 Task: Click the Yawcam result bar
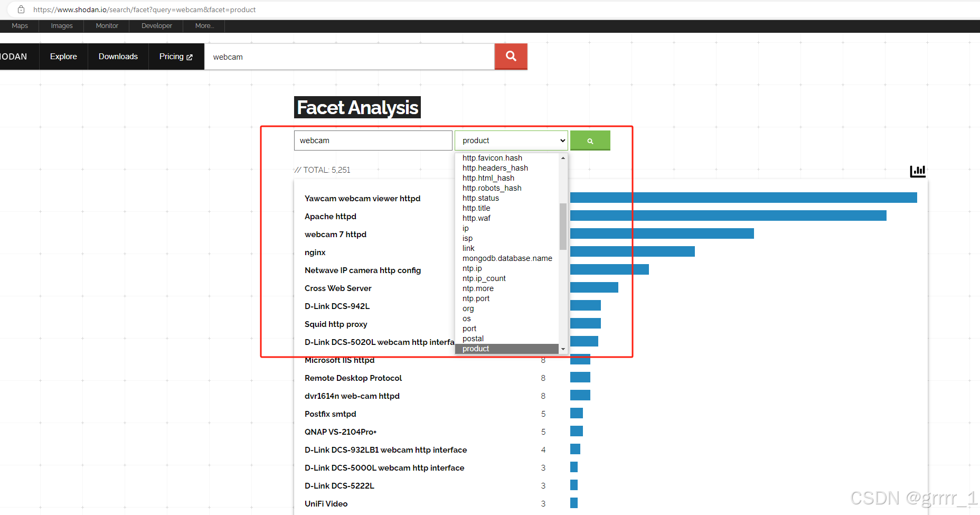[x=743, y=198]
